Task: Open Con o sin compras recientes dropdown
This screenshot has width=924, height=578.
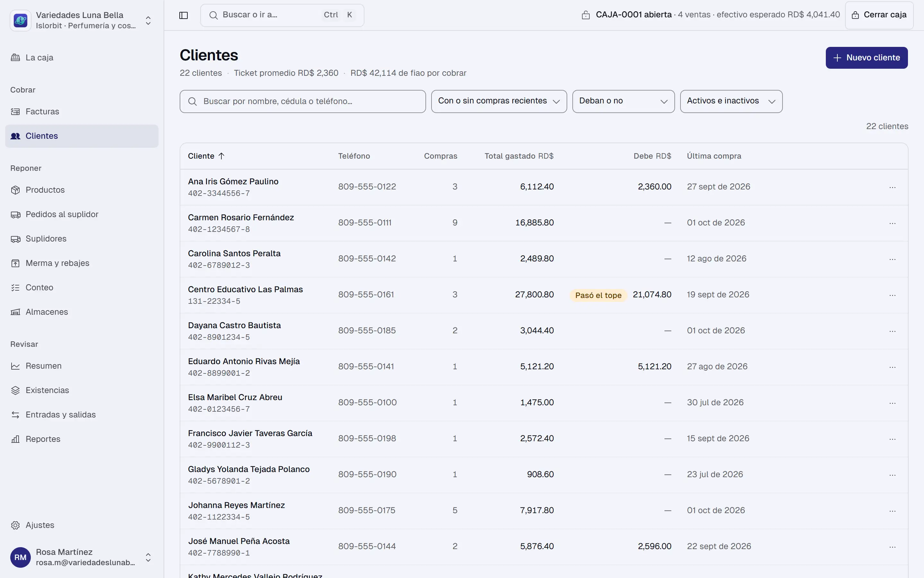Action: [499, 101]
